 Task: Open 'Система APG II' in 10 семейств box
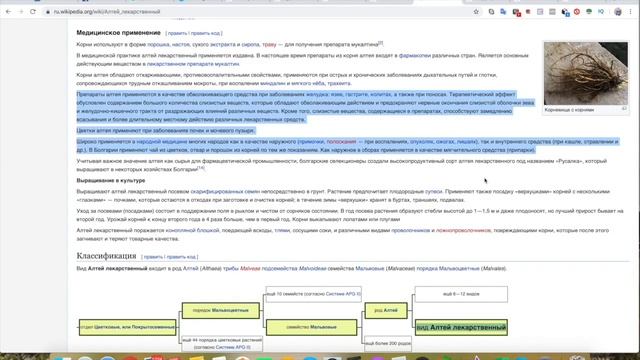[343, 294]
